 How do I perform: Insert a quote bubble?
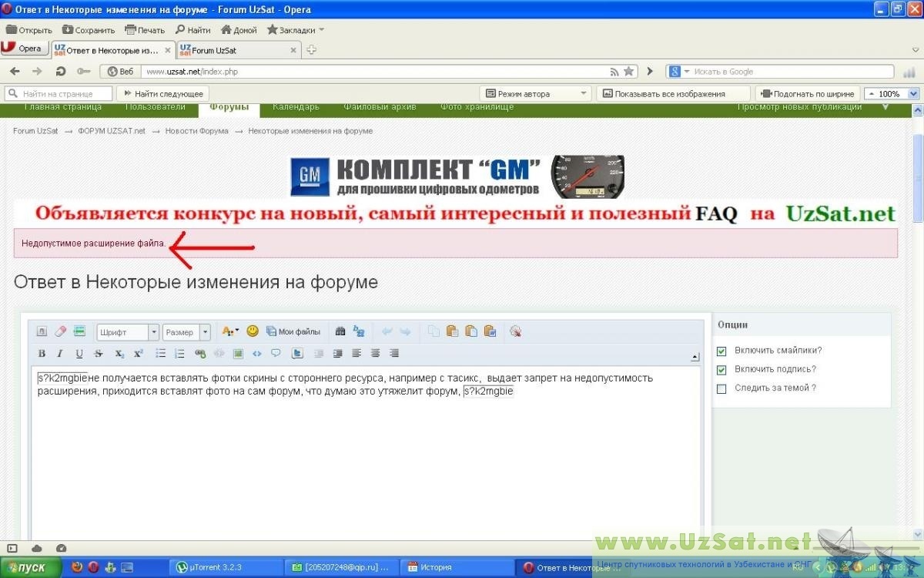(x=276, y=354)
